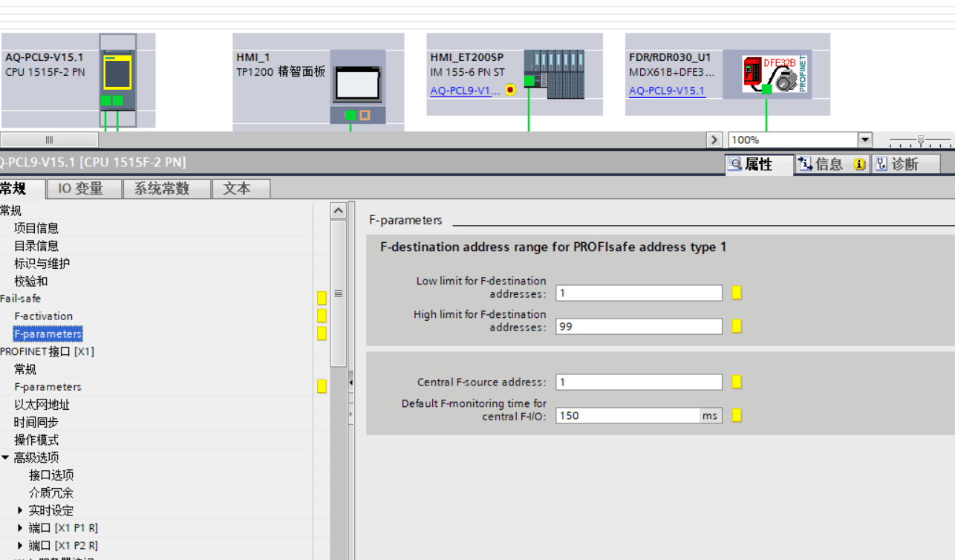
Task: Expand the 实时设定 tree node
Action: pos(20,510)
